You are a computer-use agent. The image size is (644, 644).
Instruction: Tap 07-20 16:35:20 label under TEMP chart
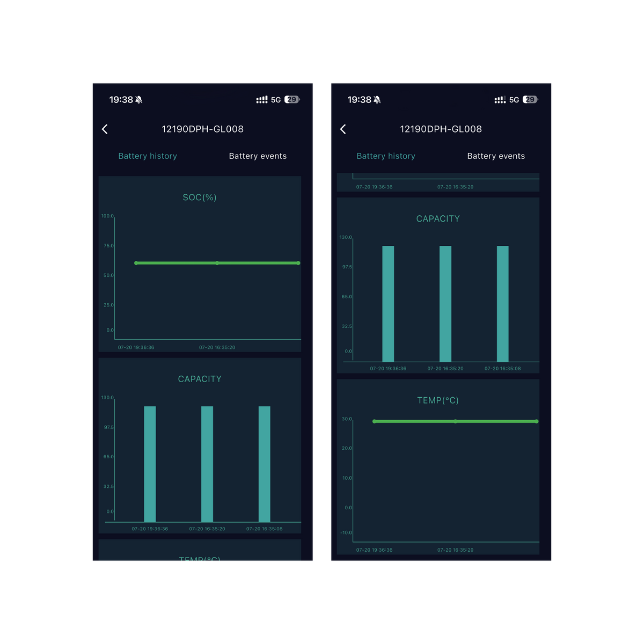(456, 550)
